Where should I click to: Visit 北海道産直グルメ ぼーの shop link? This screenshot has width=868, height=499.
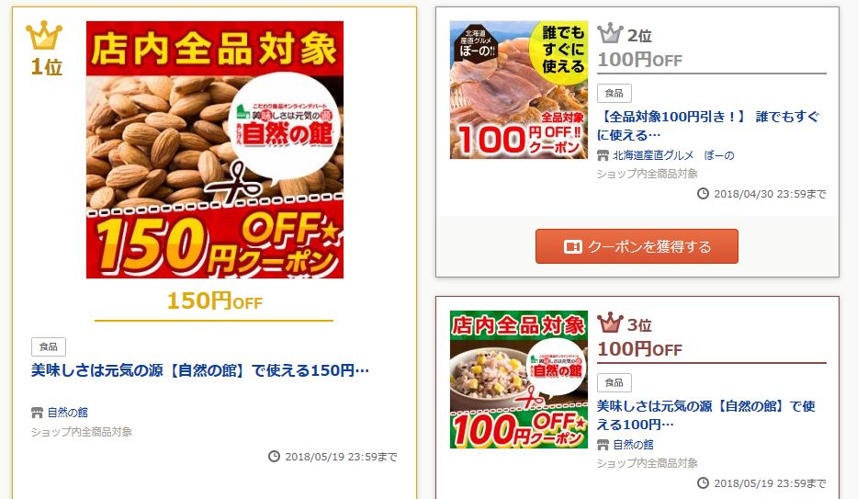[x=673, y=155]
